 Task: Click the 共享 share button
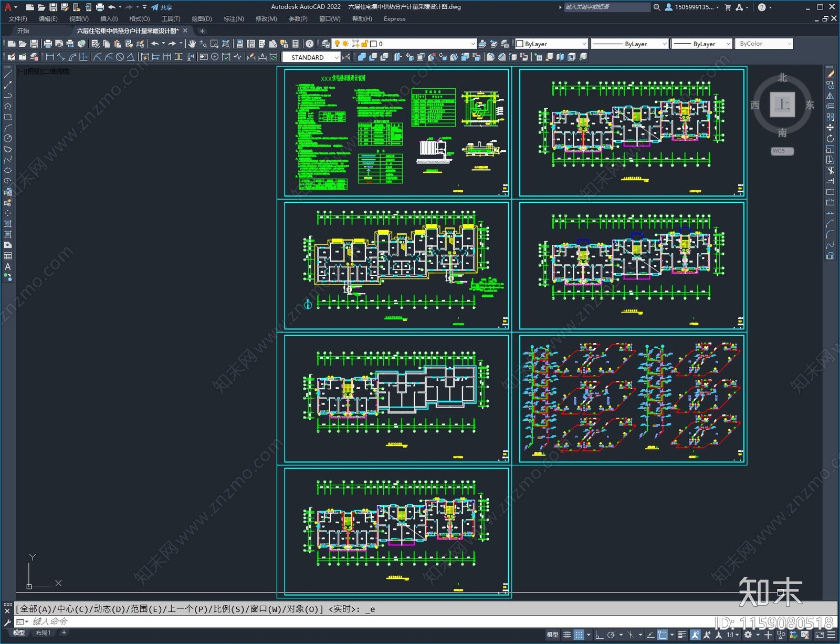pos(162,7)
